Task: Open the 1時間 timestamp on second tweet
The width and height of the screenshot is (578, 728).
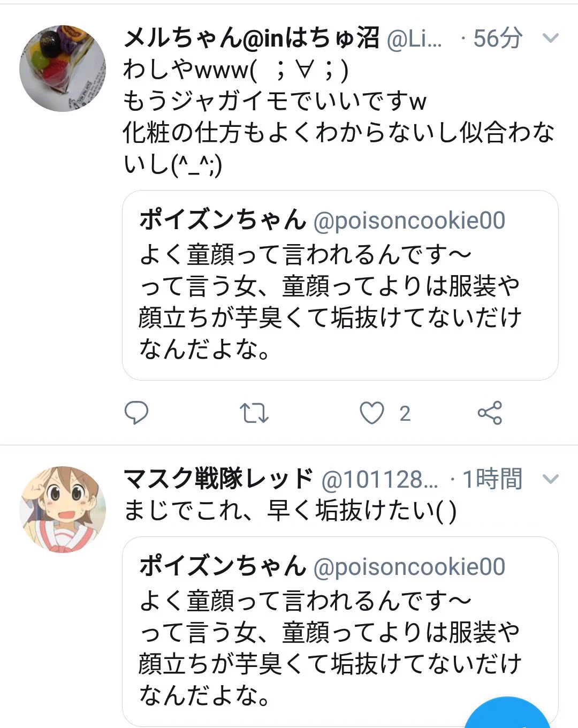Action: tap(492, 479)
